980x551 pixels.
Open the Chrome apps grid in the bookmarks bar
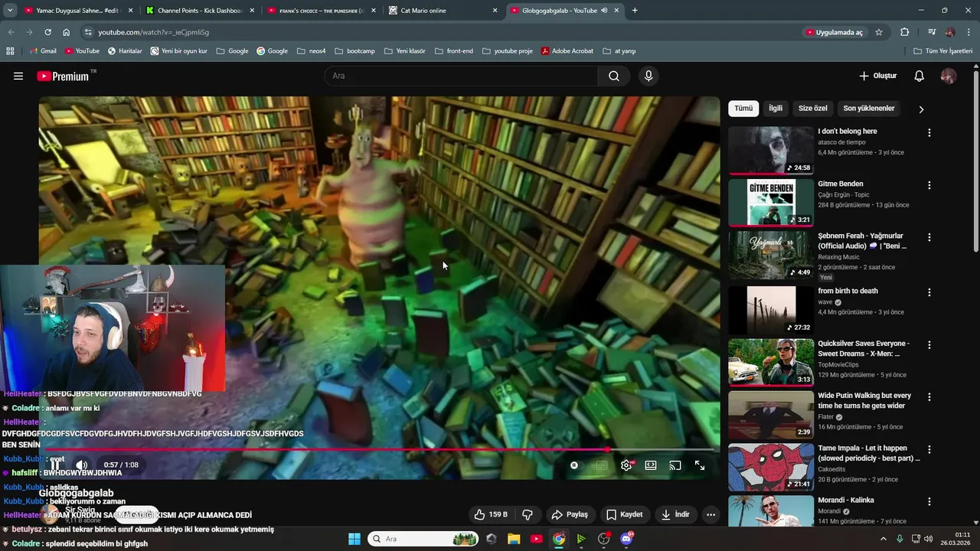coord(10,51)
